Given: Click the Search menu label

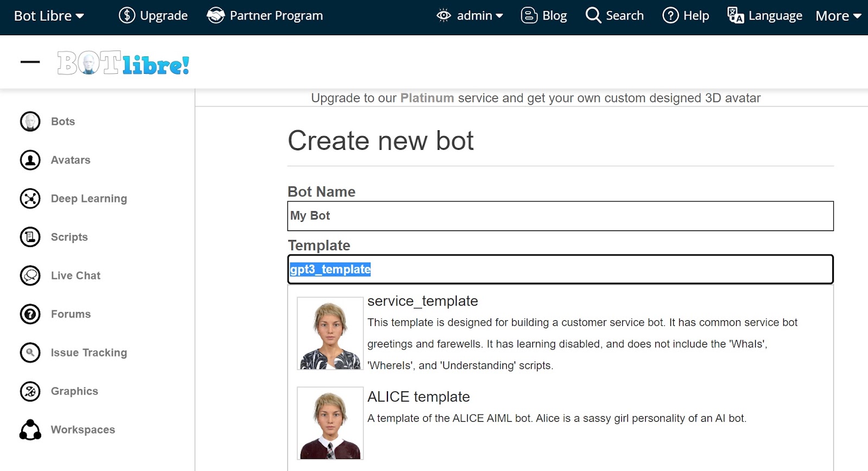Looking at the screenshot, I should (624, 16).
